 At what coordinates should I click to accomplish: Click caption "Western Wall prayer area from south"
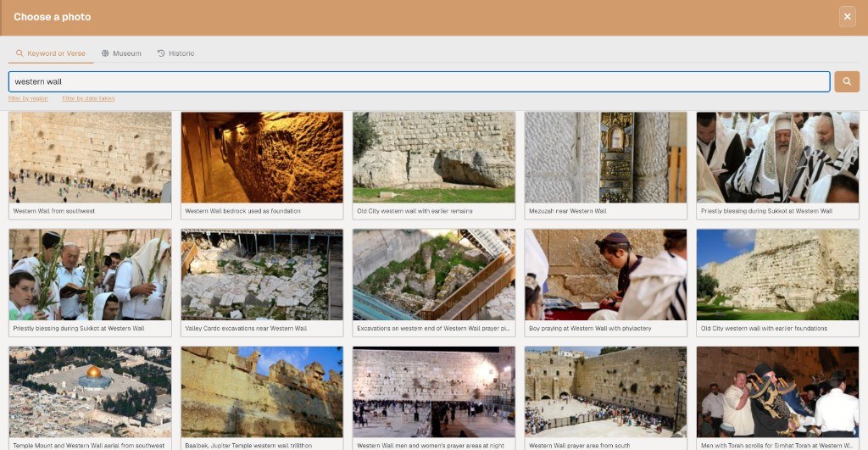579,446
